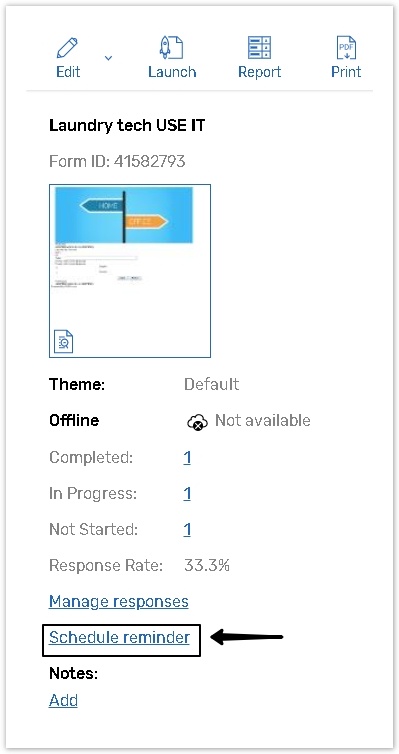Open the Completed responses count link
Image resolution: width=399 pixels, height=754 pixels.
(187, 458)
